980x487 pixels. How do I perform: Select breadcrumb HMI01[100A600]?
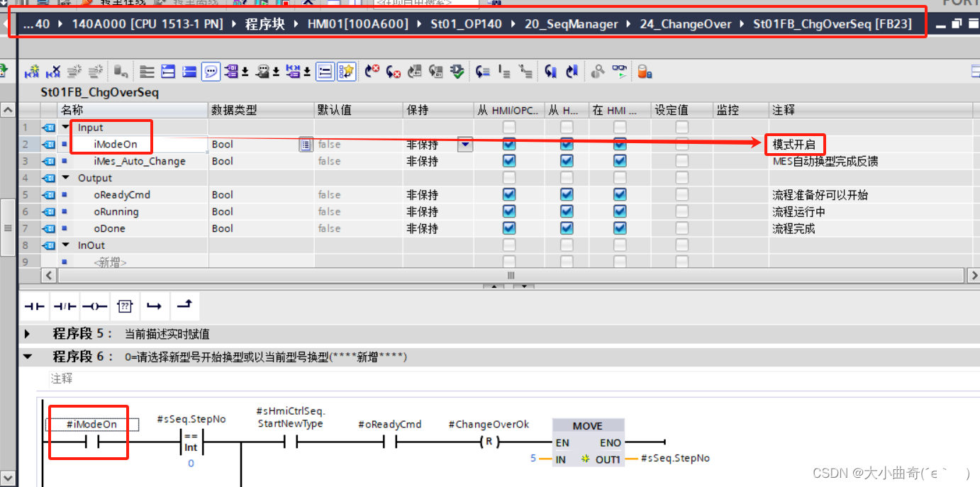coord(357,24)
